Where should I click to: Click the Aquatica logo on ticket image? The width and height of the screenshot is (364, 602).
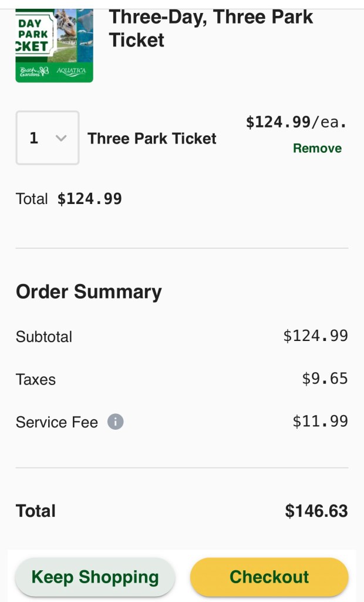click(72, 72)
